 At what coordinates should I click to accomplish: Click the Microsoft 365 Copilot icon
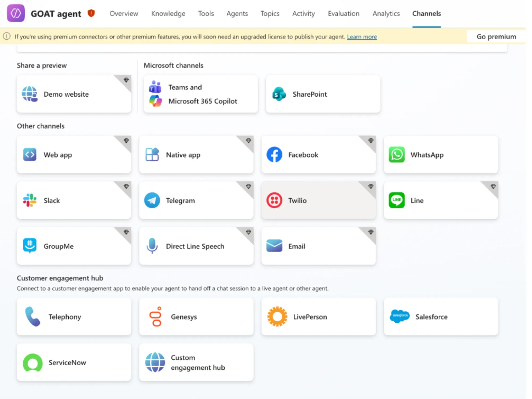155,101
